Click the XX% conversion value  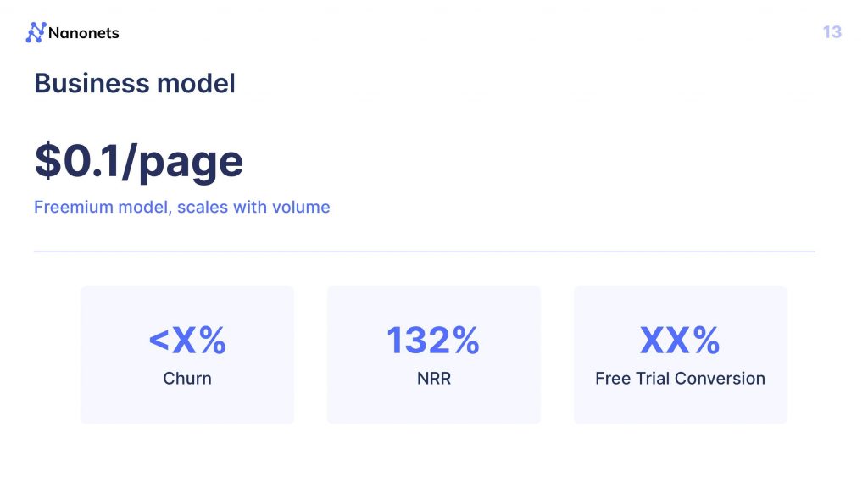680,341
